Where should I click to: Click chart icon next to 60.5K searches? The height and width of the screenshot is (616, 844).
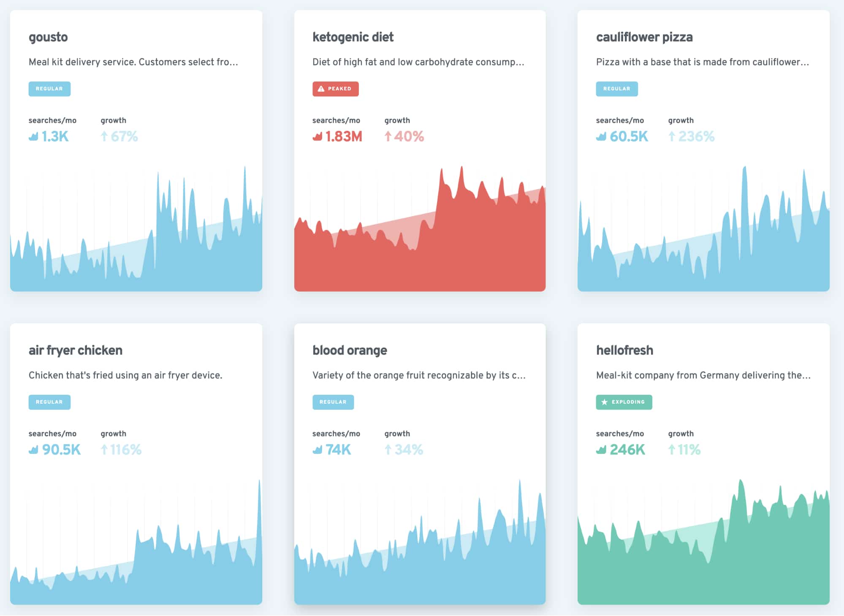pyautogui.click(x=601, y=136)
